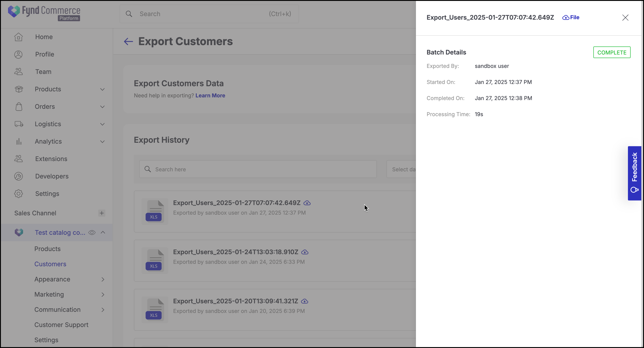Viewport: 644px width, 348px height.
Task: Click the Profile person icon in sidebar
Action: (x=19, y=55)
